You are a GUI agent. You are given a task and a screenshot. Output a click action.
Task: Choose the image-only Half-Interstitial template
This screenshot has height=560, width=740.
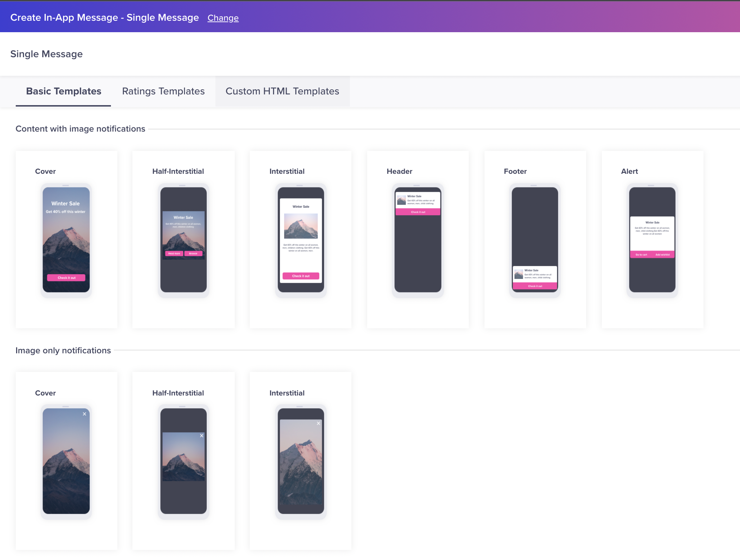(183, 461)
